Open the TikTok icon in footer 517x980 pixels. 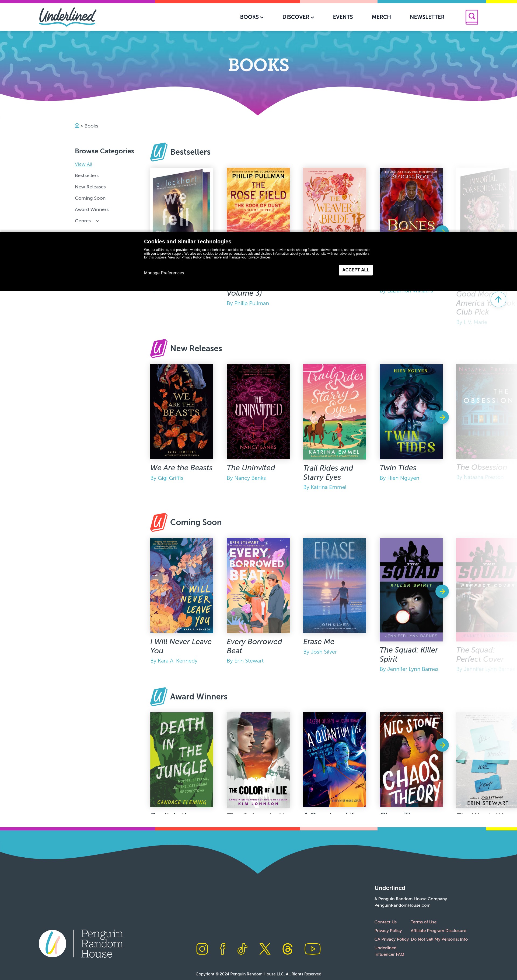coord(243,949)
